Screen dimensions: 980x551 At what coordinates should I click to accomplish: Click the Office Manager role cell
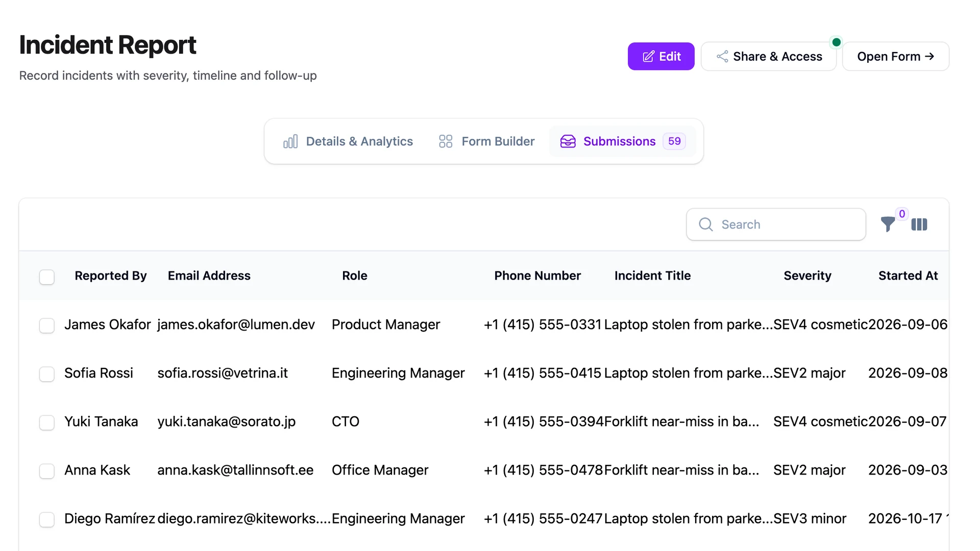[380, 470]
